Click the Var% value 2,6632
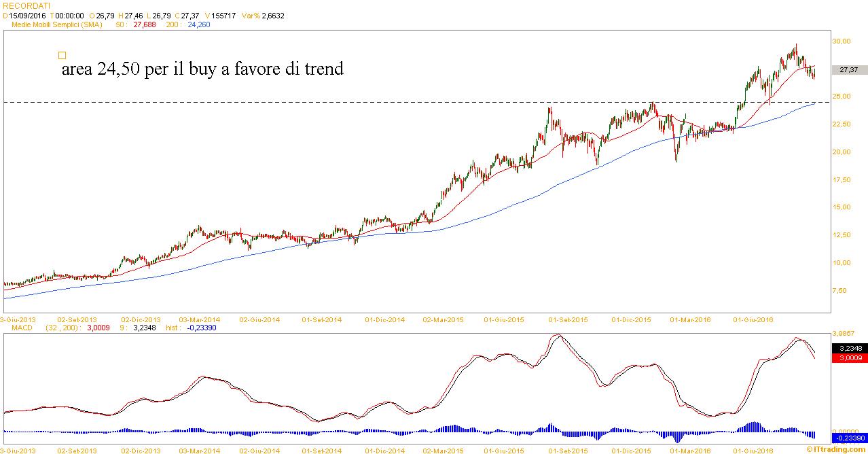The width and height of the screenshot is (868, 454). [x=272, y=15]
